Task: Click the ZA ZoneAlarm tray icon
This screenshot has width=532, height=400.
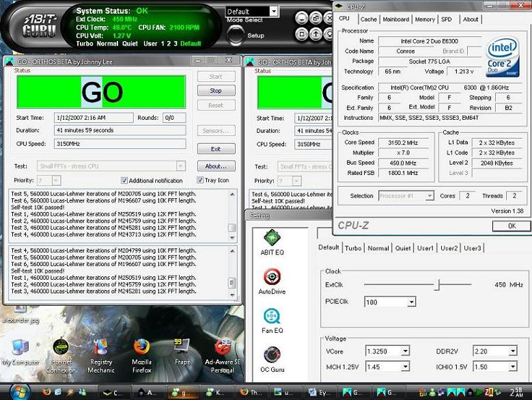Action: coord(488,392)
